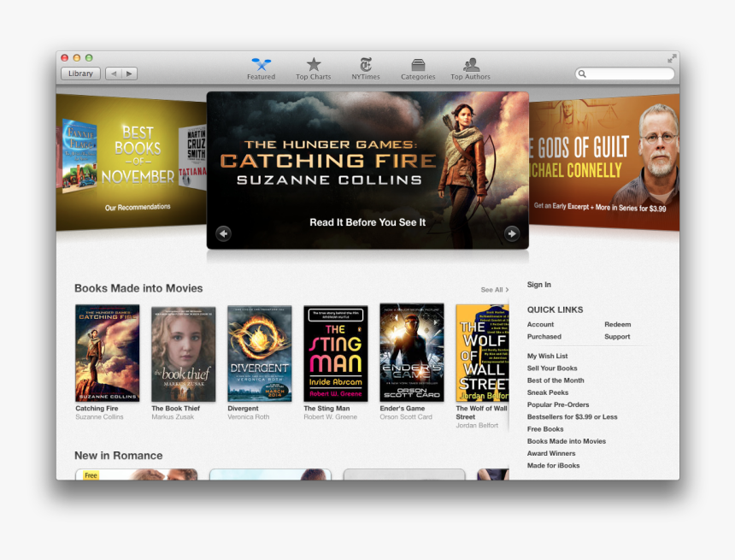
Task: Click the Divergent title link
Action: pos(244,409)
